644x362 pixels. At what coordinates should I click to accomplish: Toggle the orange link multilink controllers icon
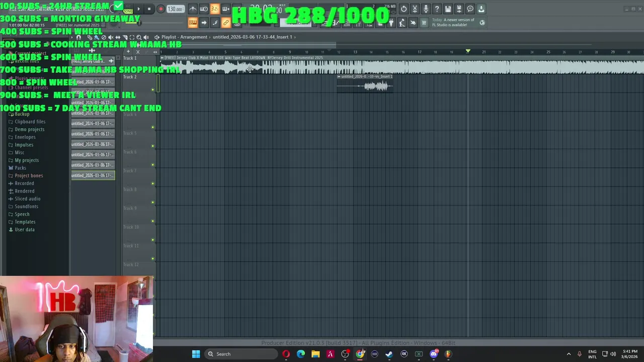click(x=226, y=23)
